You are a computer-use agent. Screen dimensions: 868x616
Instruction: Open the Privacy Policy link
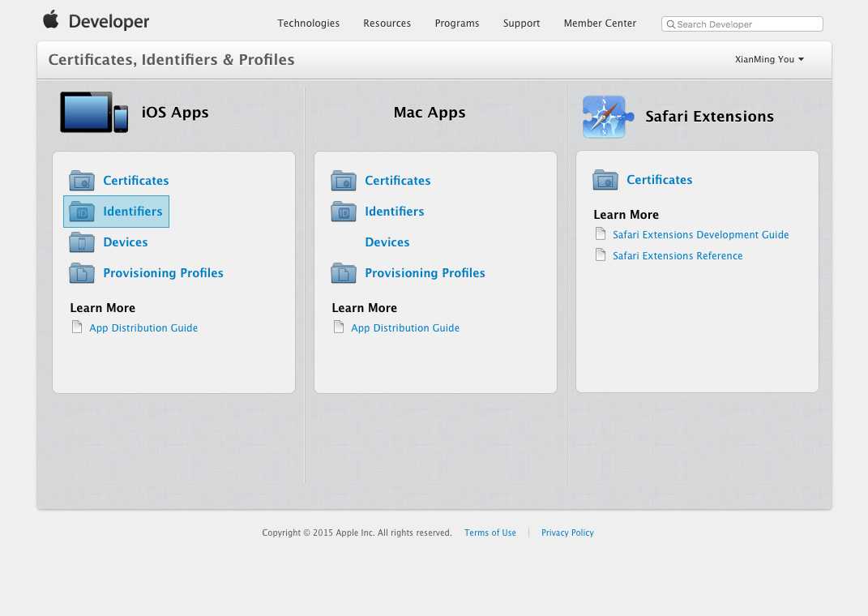(567, 533)
